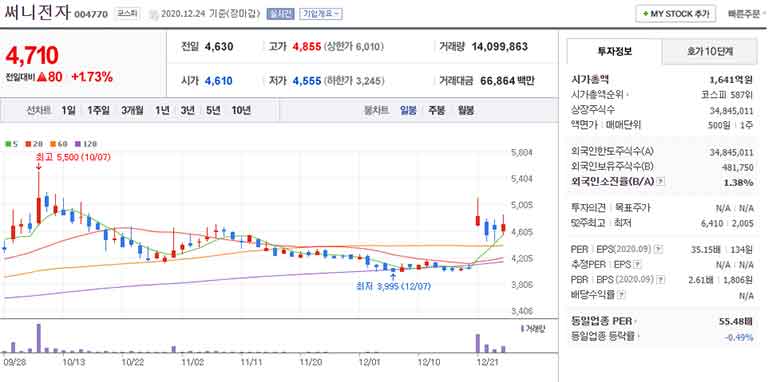Click the 시가 value 4,610

click(218, 81)
